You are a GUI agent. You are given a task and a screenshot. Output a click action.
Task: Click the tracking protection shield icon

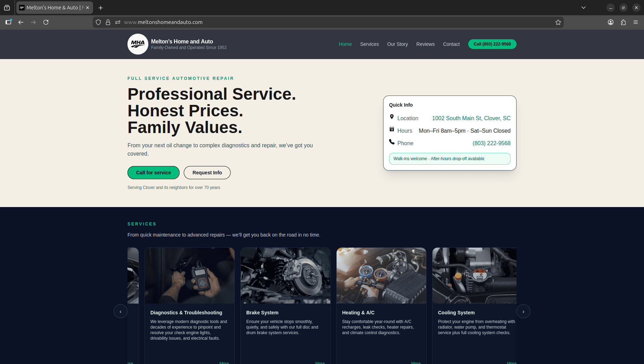(98, 22)
